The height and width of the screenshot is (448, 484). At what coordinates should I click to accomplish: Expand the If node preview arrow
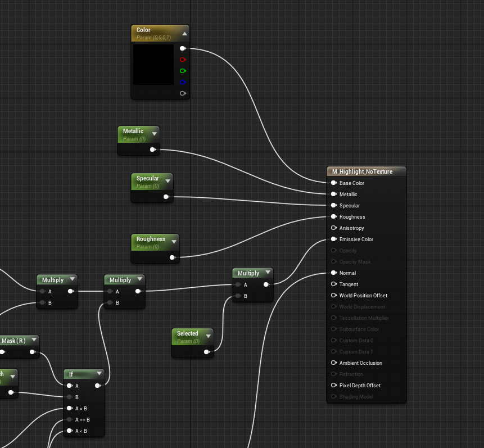point(99,373)
